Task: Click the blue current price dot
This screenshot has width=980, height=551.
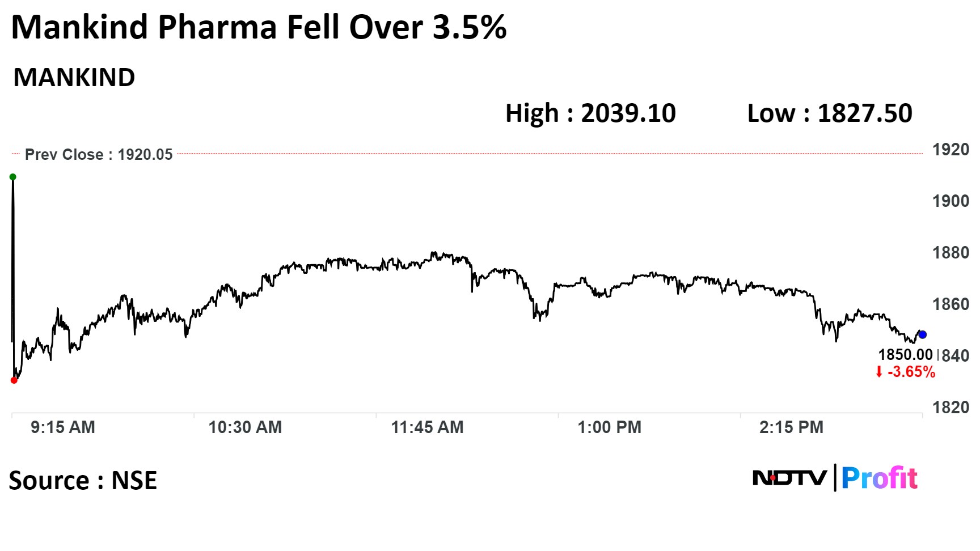Action: click(x=922, y=334)
